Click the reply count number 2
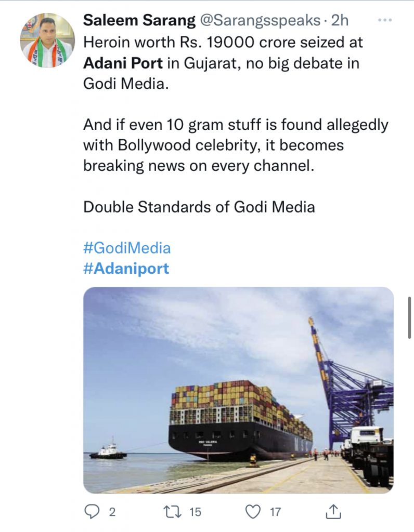Screen dimensions: 414x532 pyautogui.click(x=112, y=512)
